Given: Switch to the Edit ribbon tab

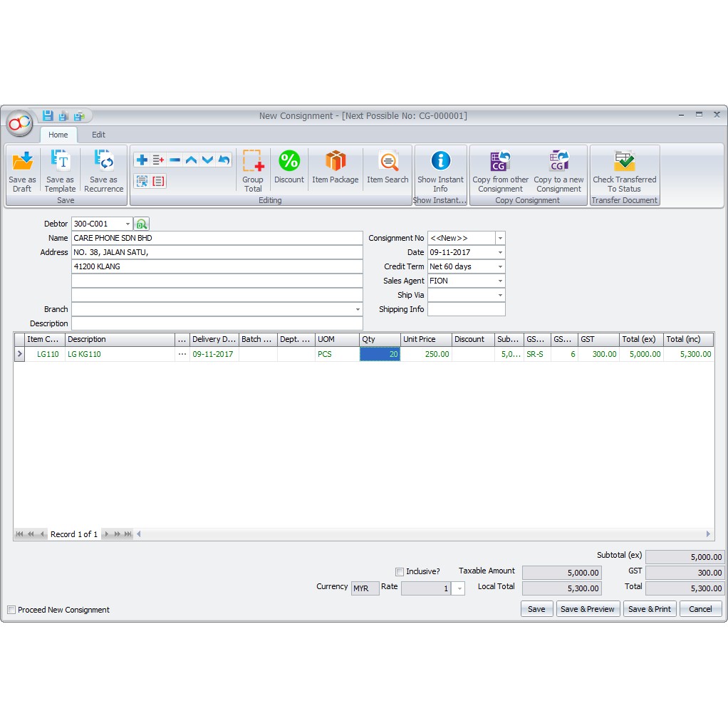Looking at the screenshot, I should [x=98, y=135].
